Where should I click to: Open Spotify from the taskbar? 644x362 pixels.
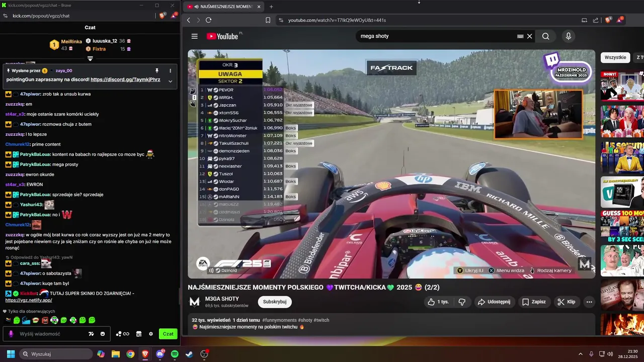(x=175, y=354)
